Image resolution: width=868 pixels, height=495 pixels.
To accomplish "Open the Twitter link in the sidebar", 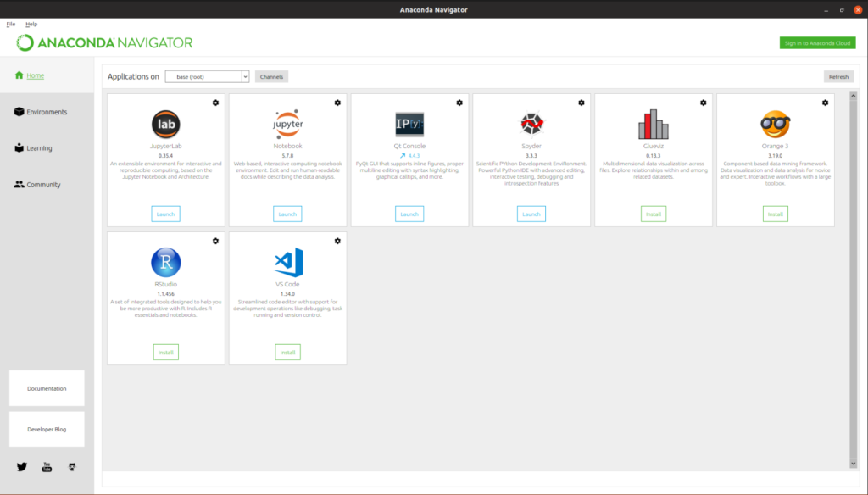I will (x=21, y=467).
